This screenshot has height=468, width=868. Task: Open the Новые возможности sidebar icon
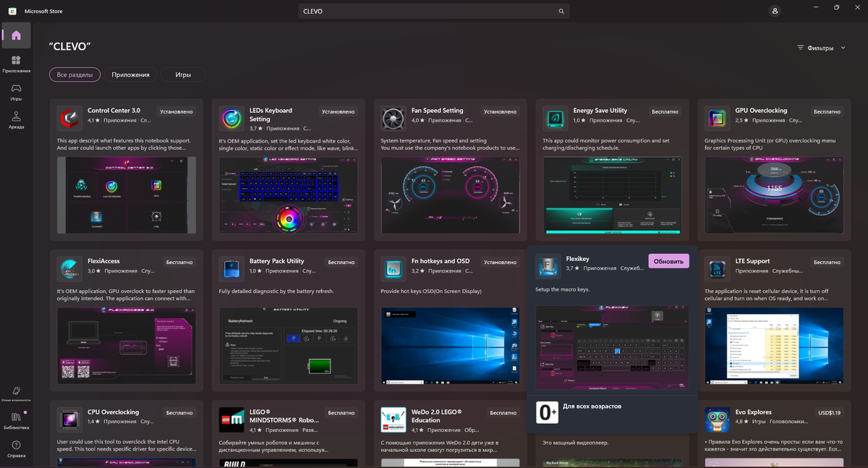pyautogui.click(x=16, y=393)
